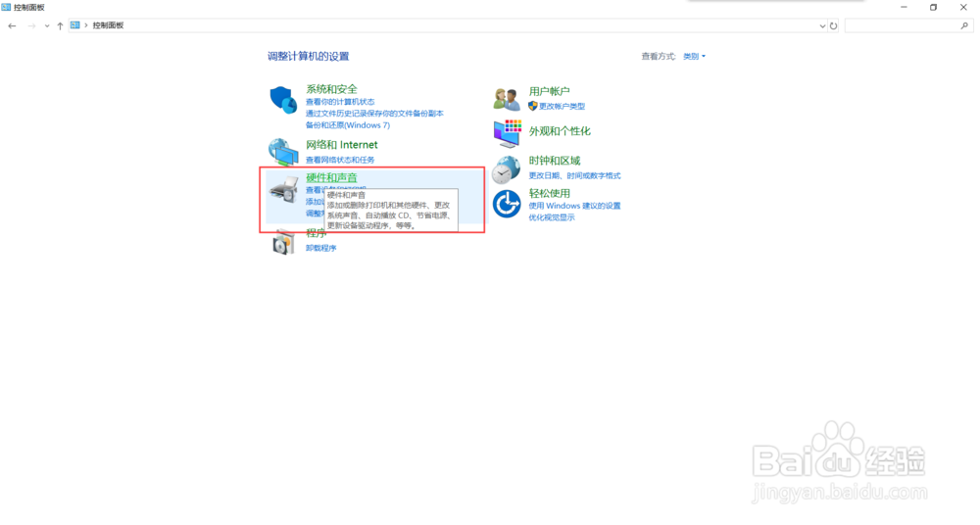Open 用户帐户 people icon
The image size is (980, 525).
pyautogui.click(x=507, y=99)
